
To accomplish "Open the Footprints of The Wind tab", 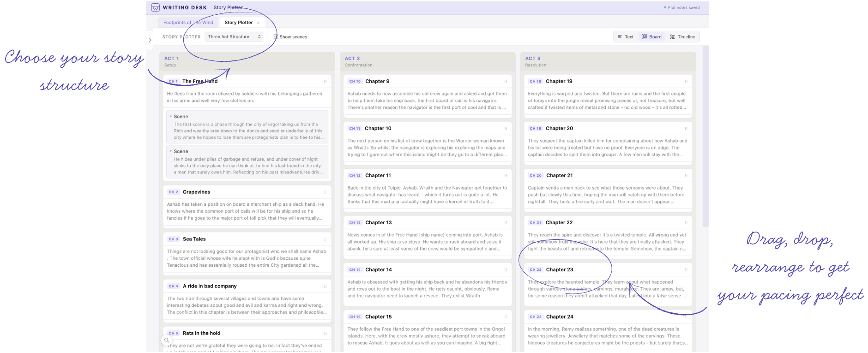I will tap(188, 22).
